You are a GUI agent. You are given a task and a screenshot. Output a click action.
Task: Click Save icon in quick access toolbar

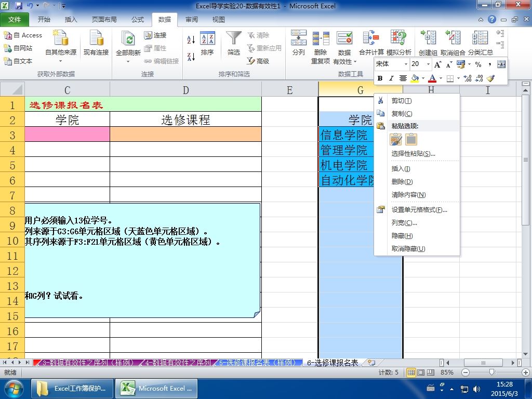(19, 6)
